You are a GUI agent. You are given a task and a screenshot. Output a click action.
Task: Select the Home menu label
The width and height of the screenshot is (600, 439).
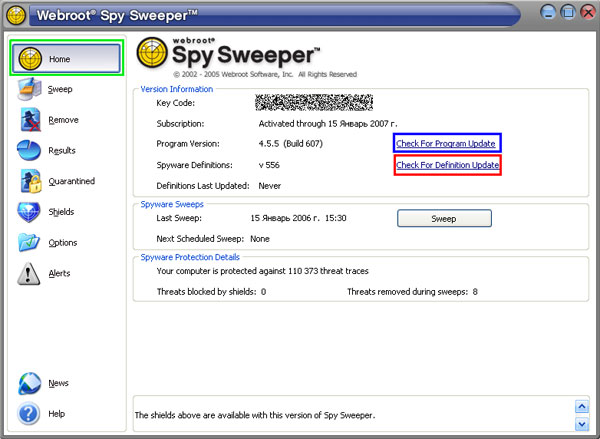tap(59, 59)
